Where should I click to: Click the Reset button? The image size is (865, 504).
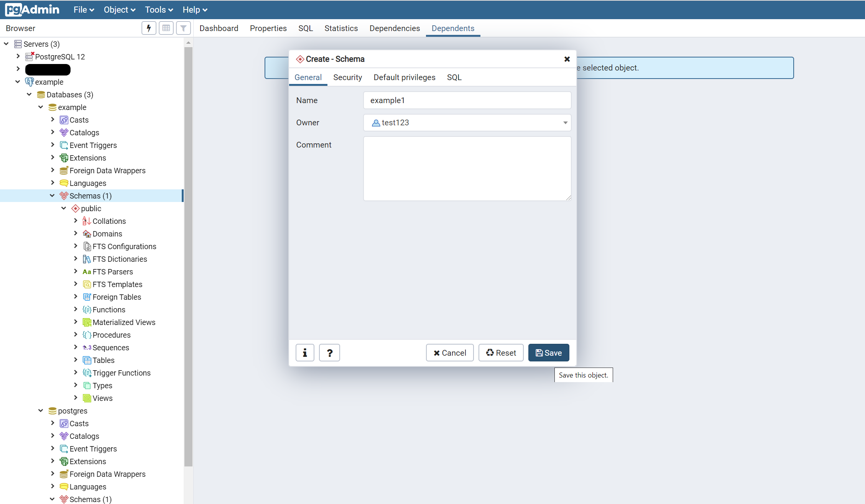point(501,353)
